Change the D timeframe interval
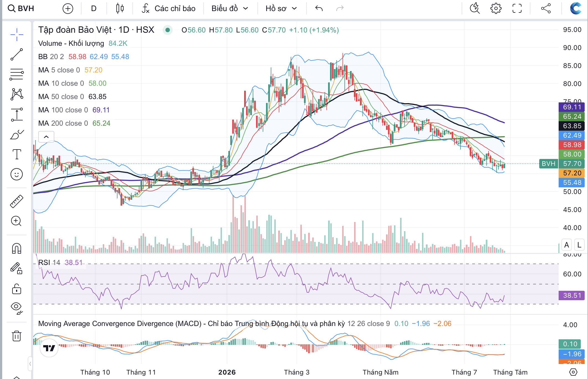 (94, 9)
